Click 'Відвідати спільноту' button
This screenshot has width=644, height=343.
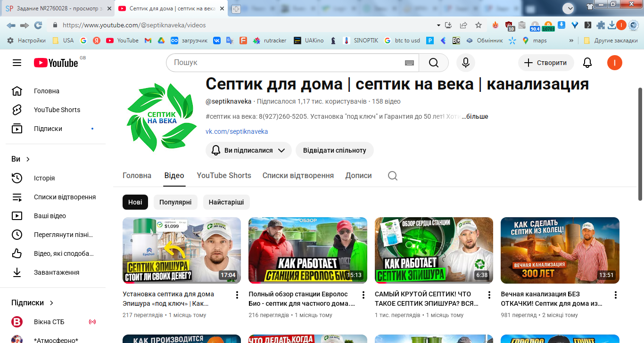click(335, 150)
